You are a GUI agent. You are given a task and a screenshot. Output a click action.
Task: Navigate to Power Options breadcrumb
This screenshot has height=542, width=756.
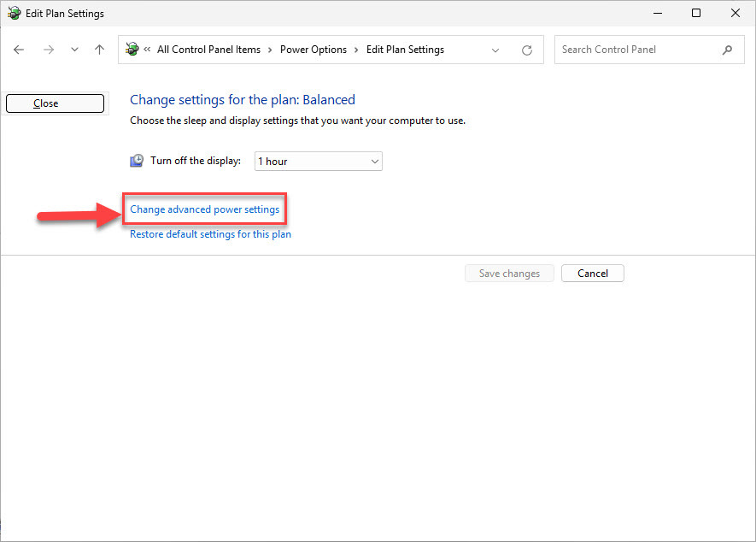tap(313, 50)
